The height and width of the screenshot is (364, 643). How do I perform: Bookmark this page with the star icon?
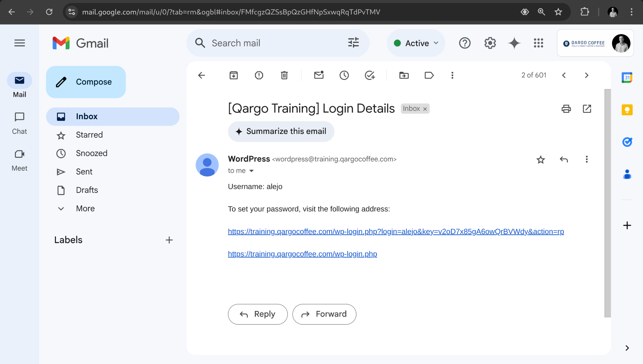pos(558,12)
